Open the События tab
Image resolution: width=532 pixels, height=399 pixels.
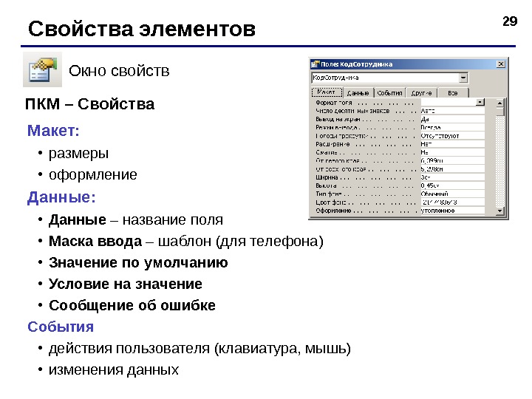389,92
